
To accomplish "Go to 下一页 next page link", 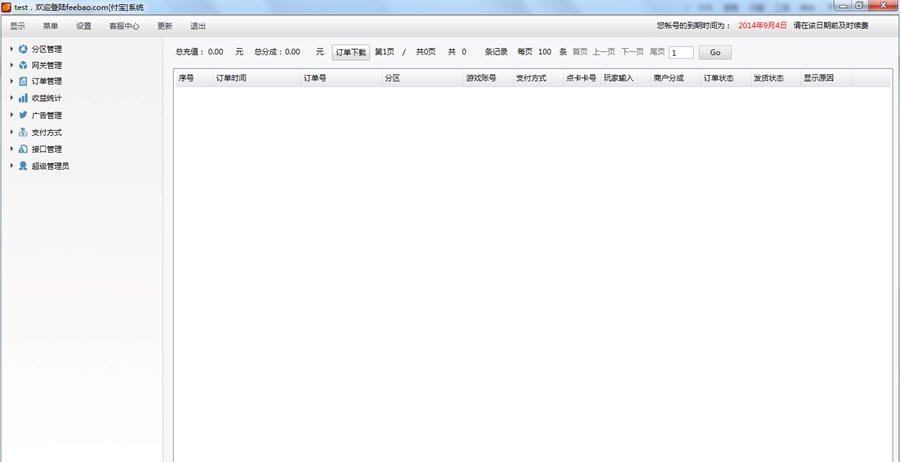I will point(633,52).
